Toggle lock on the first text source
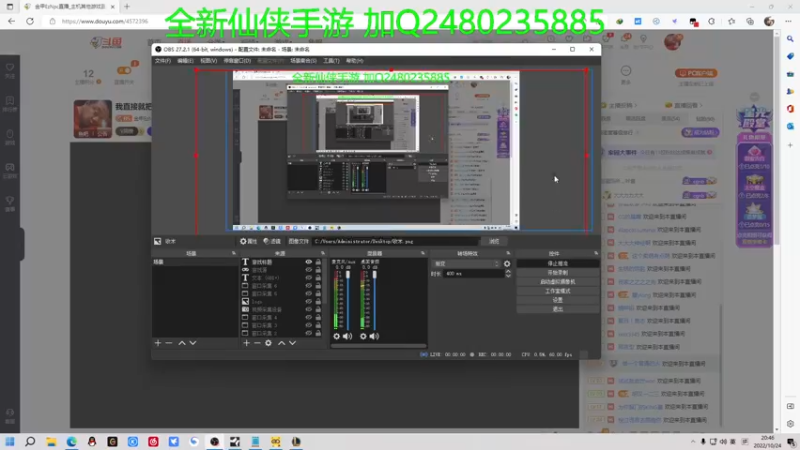The height and width of the screenshot is (450, 800). [x=318, y=262]
